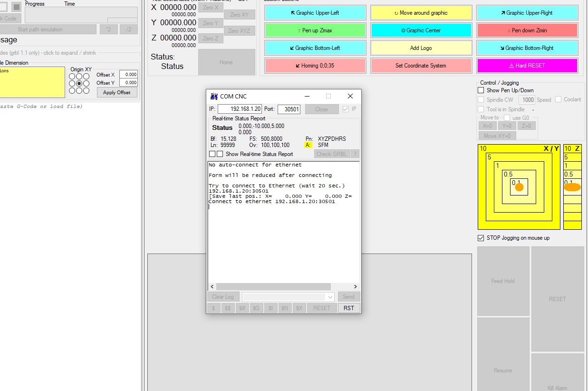Click the Apply Offset button
This screenshot has height=391, width=588.
(117, 92)
